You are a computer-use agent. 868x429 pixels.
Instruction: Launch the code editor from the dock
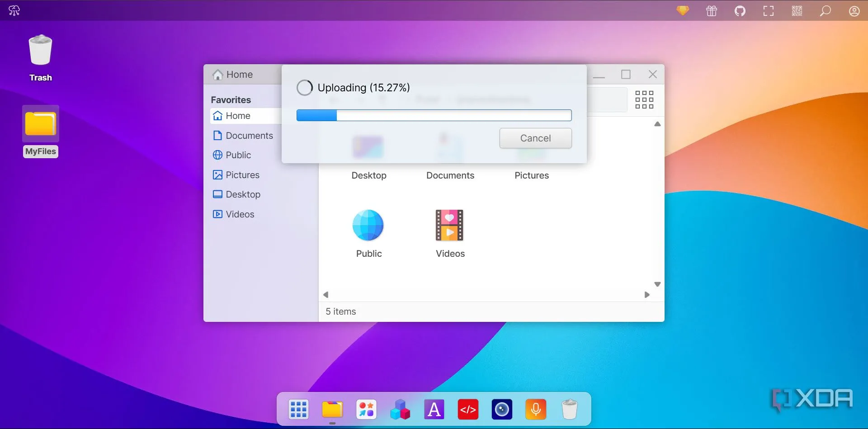468,410
